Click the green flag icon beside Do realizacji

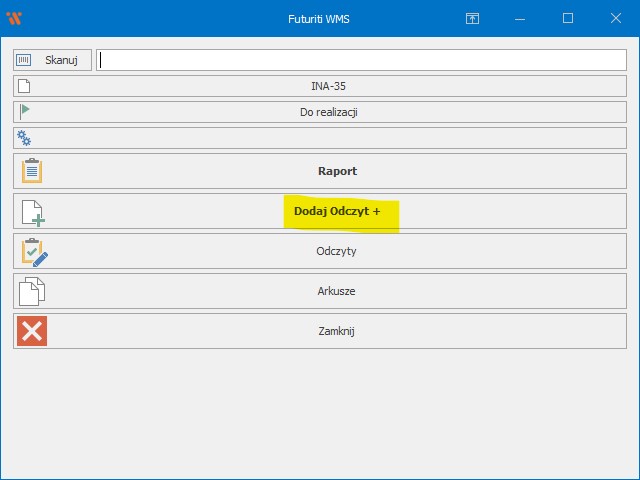[24, 112]
